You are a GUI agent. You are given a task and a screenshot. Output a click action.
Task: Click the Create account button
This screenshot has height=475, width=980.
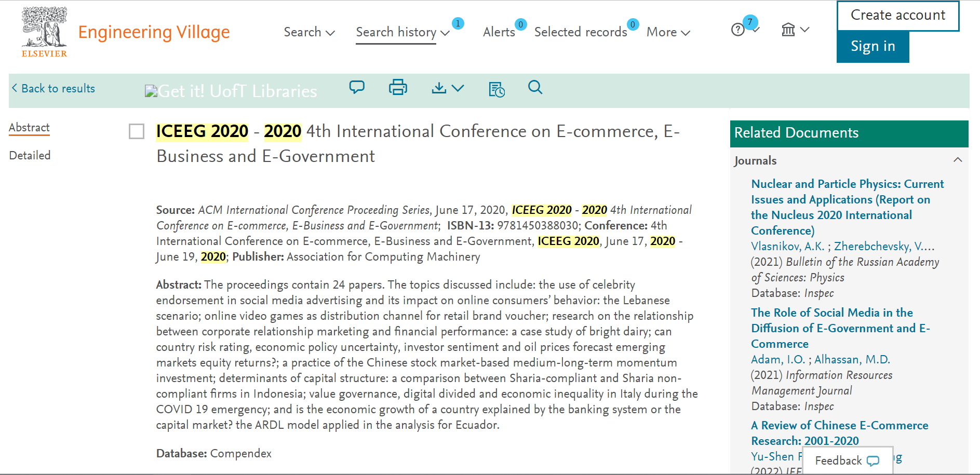(x=898, y=16)
